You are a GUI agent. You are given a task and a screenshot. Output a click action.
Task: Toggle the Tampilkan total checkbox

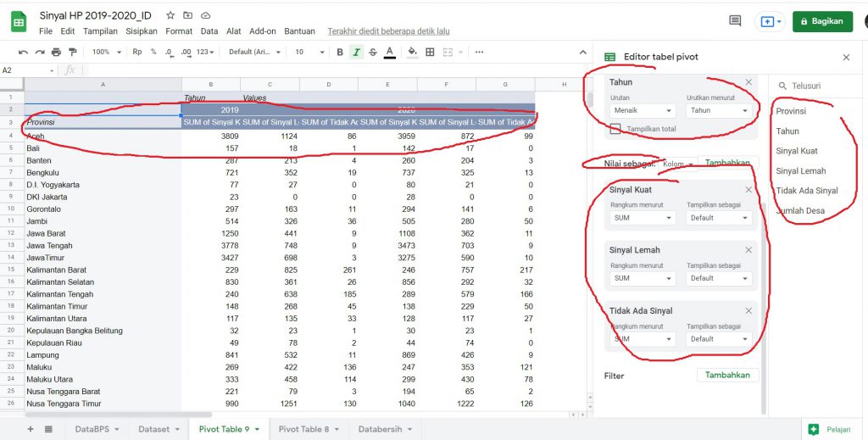[x=615, y=129]
